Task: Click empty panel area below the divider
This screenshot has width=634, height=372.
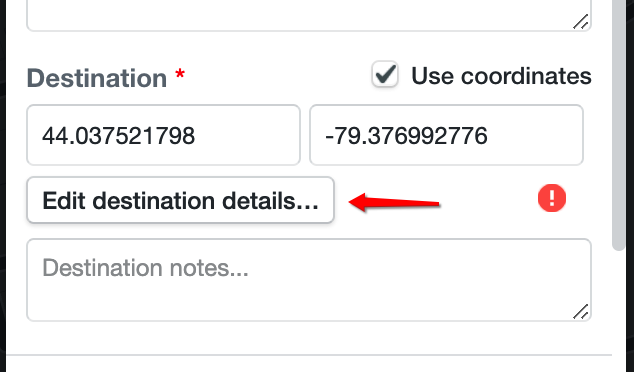Action: pos(309,365)
